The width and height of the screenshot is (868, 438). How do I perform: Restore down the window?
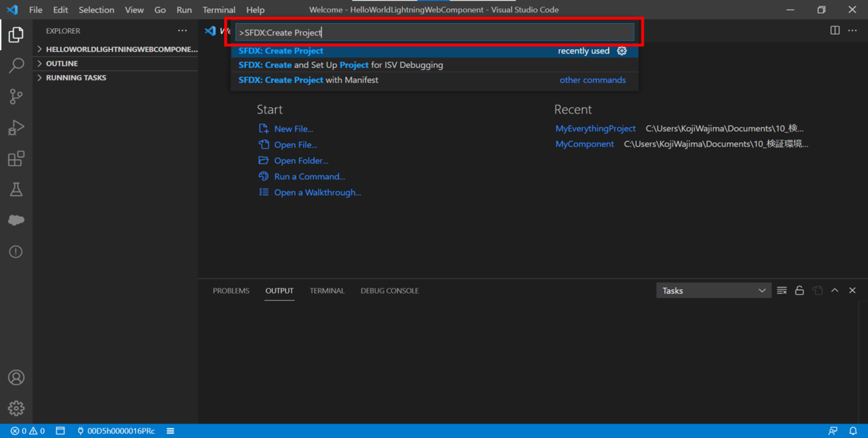821,10
